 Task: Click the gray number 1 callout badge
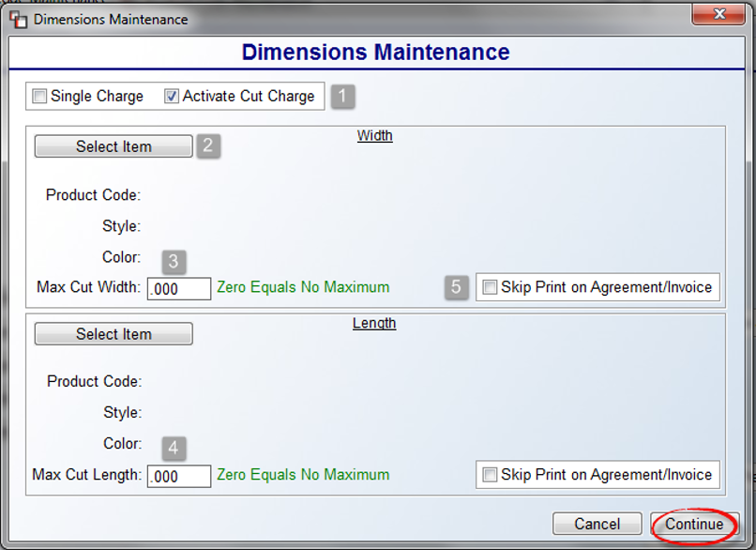pyautogui.click(x=342, y=96)
